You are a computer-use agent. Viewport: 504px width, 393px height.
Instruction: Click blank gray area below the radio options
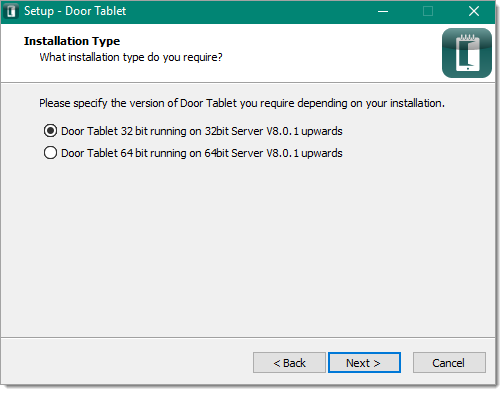248,247
